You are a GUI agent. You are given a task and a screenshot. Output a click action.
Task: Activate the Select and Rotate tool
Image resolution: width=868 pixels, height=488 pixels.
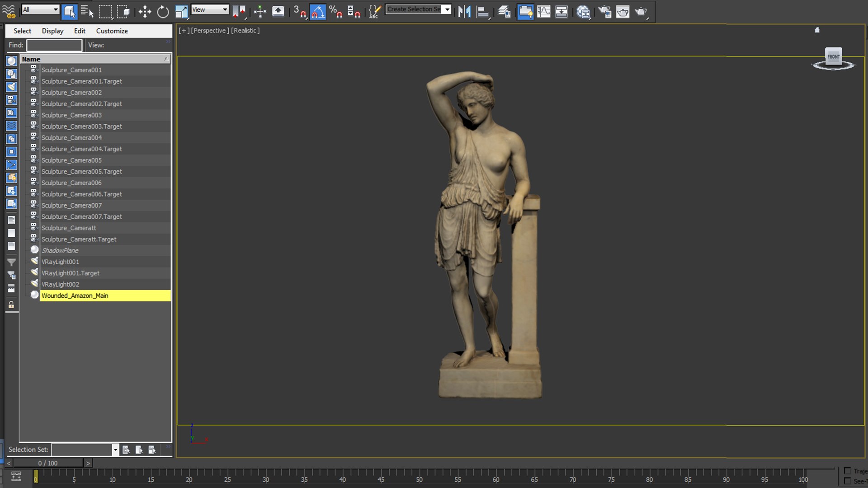point(163,12)
